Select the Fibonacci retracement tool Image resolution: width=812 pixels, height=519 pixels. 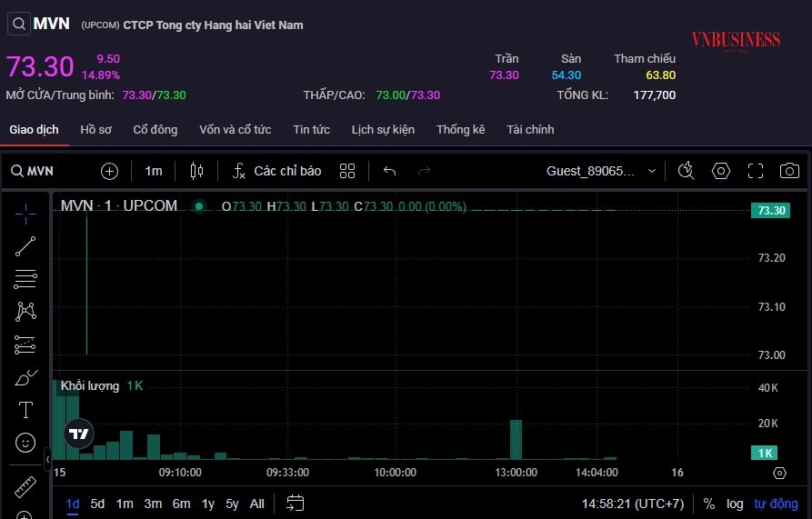[x=25, y=279]
